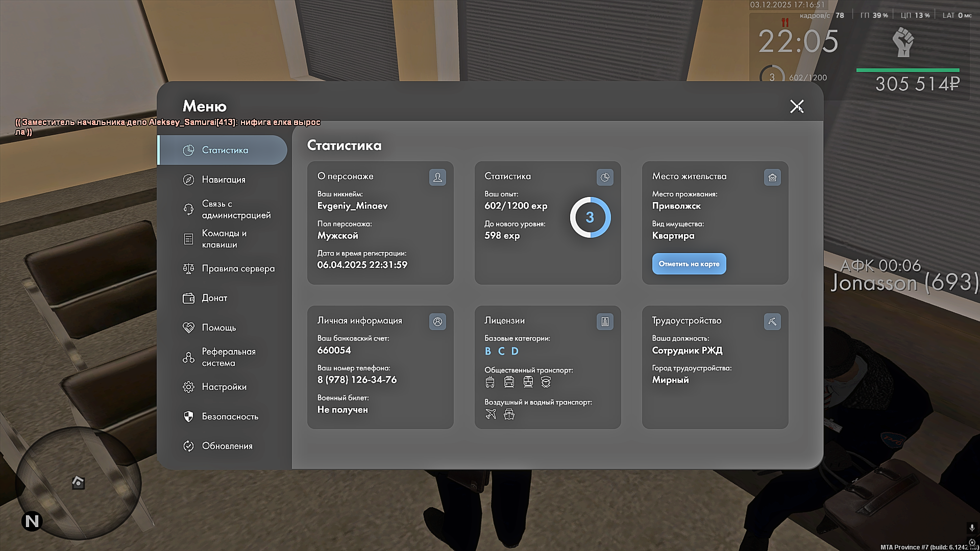Click the house icon in 'Место жительства' card
Screen dimensions: 980x551
(772, 177)
